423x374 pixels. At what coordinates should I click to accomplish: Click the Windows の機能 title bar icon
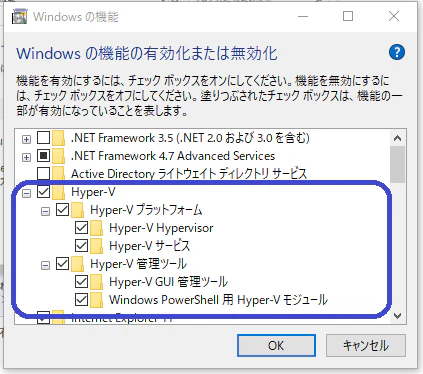19,17
